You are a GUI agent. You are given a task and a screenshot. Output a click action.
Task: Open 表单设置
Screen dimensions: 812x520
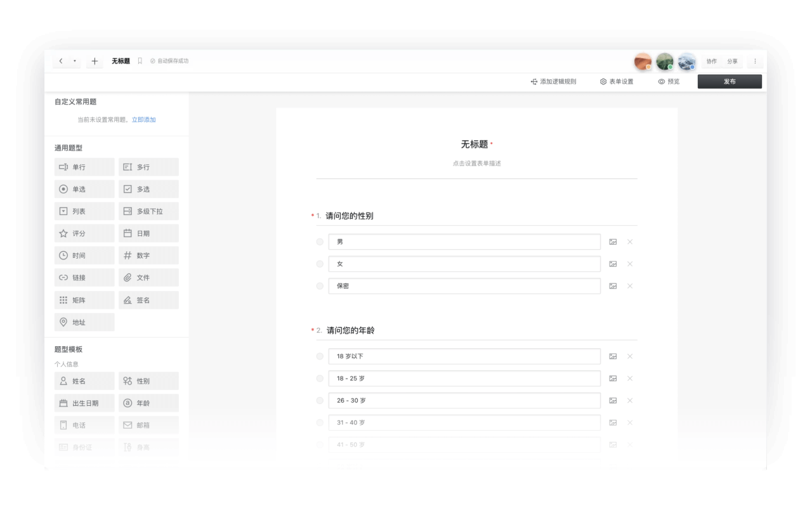[x=617, y=82]
